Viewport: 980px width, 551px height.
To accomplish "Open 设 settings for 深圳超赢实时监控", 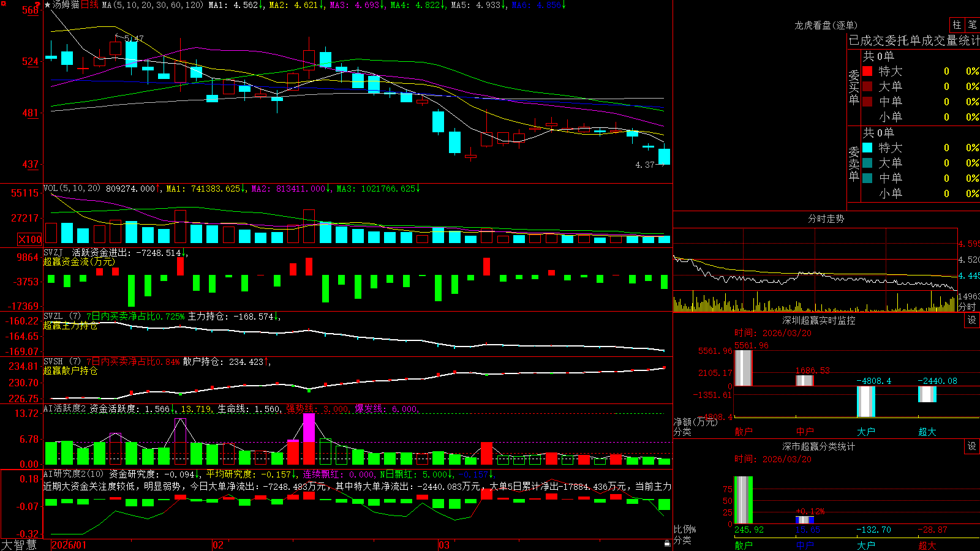I will coord(972,320).
